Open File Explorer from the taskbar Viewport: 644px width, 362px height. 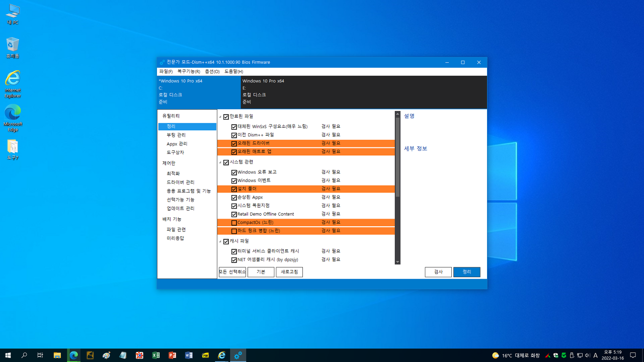[x=57, y=355]
